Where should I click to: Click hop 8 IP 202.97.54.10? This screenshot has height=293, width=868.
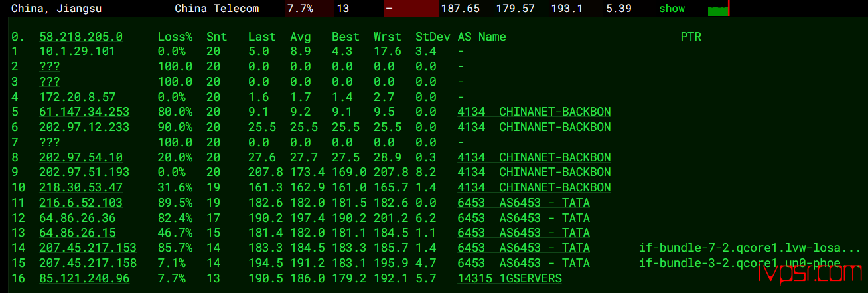(x=81, y=157)
